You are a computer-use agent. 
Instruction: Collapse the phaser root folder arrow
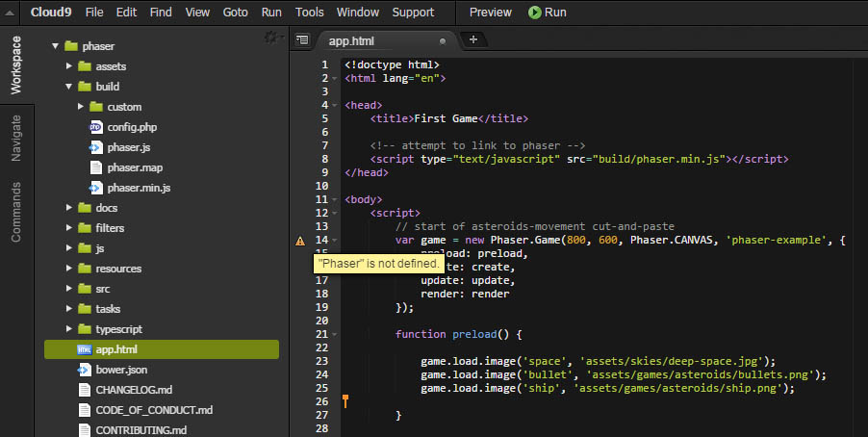[56, 46]
